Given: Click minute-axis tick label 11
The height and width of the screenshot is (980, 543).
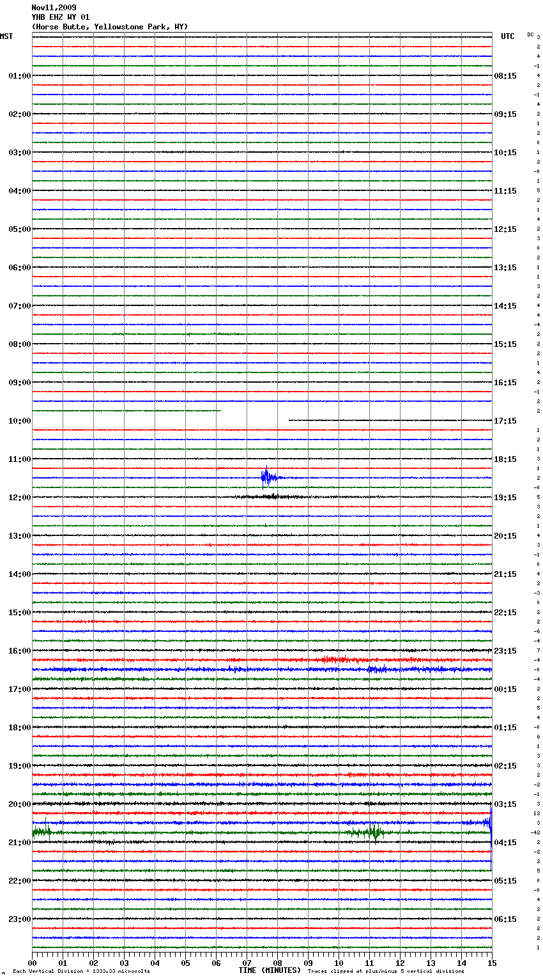Looking at the screenshot, I should [x=369, y=963].
